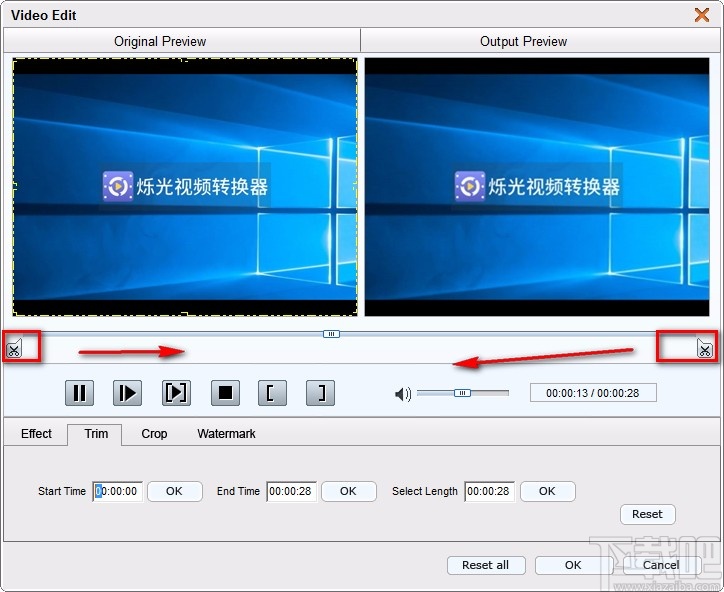Click the volume slider handle

462,393
